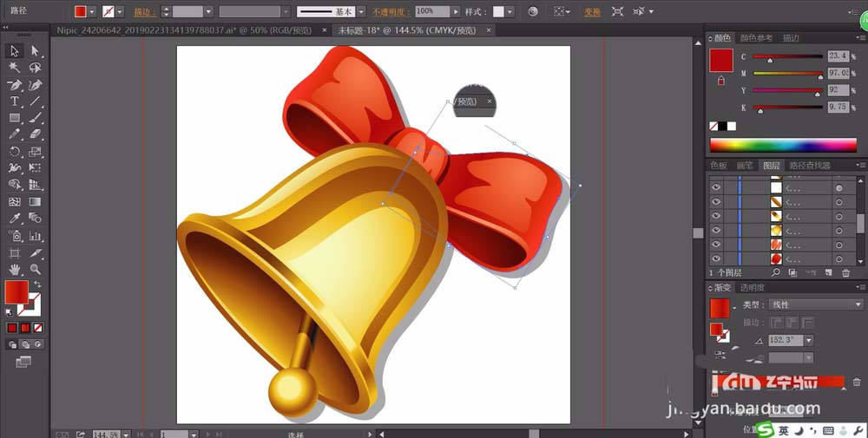Click the 描边 link in control bar

pos(144,11)
